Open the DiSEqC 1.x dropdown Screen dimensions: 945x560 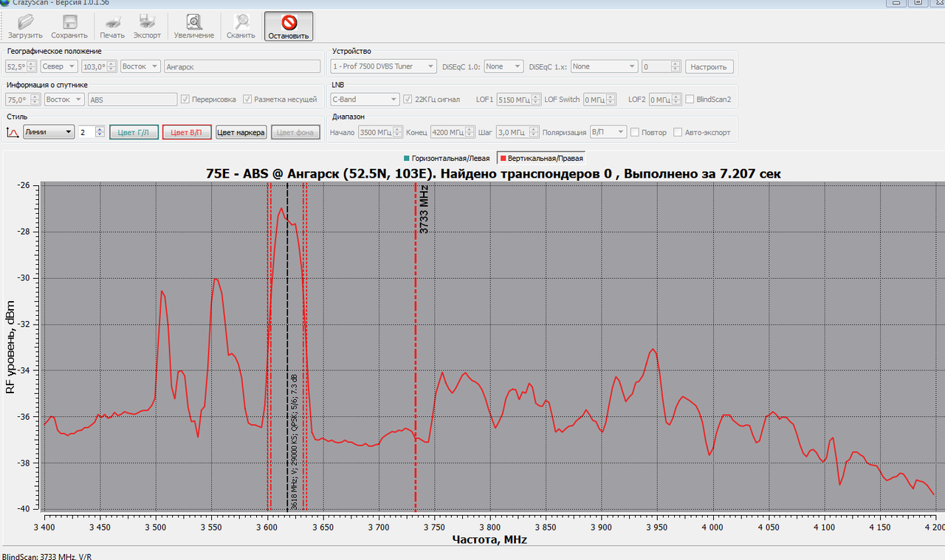tap(604, 66)
